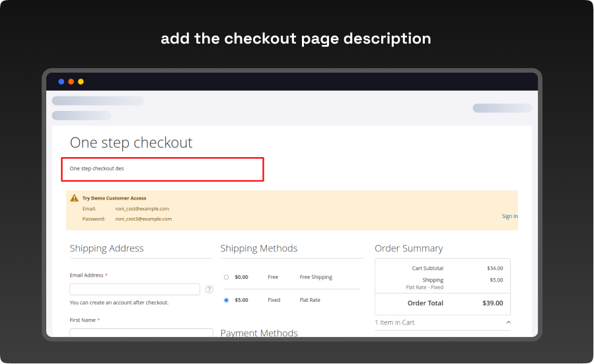
Task: Click the warning triangle icon in demo notice
Action: point(75,198)
